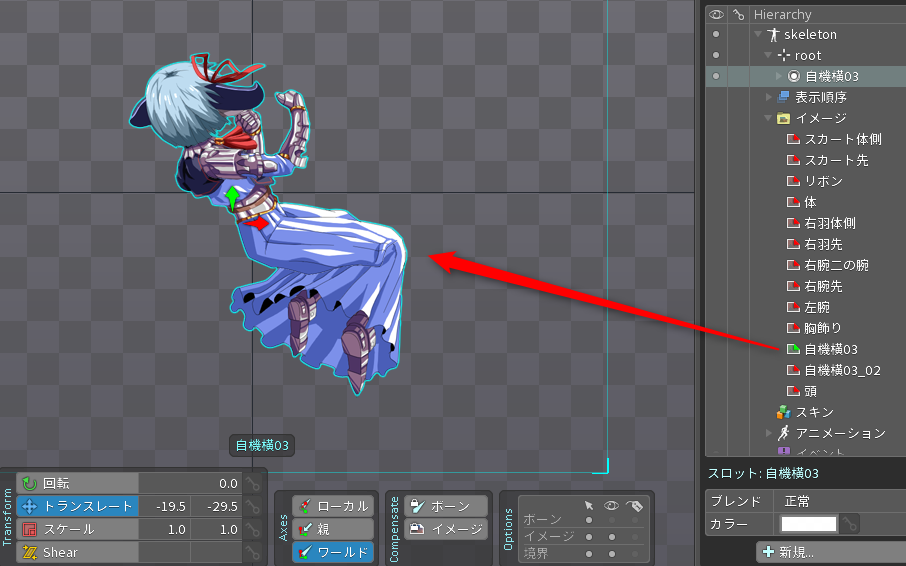Click the スカート体側 image icon
The width and height of the screenshot is (906, 566).
click(793, 139)
